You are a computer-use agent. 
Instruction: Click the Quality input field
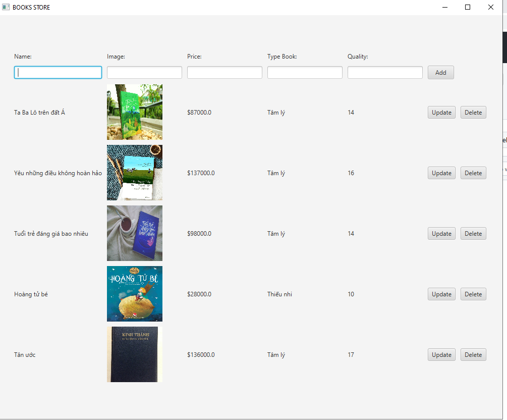[385, 73]
